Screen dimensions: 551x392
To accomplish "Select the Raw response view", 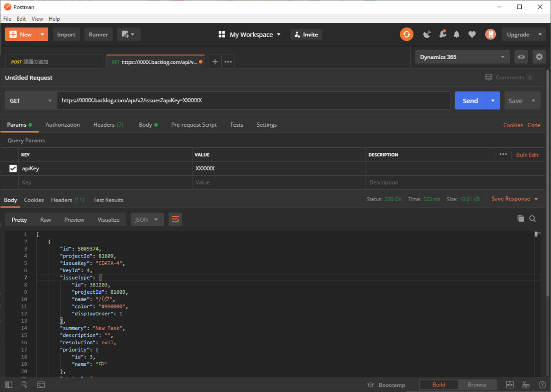I will [x=45, y=219].
